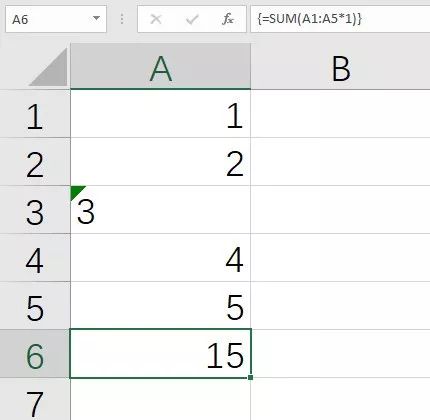Click the Cancel X icon in formula bar
This screenshot has width=430, height=420.
(156, 19)
